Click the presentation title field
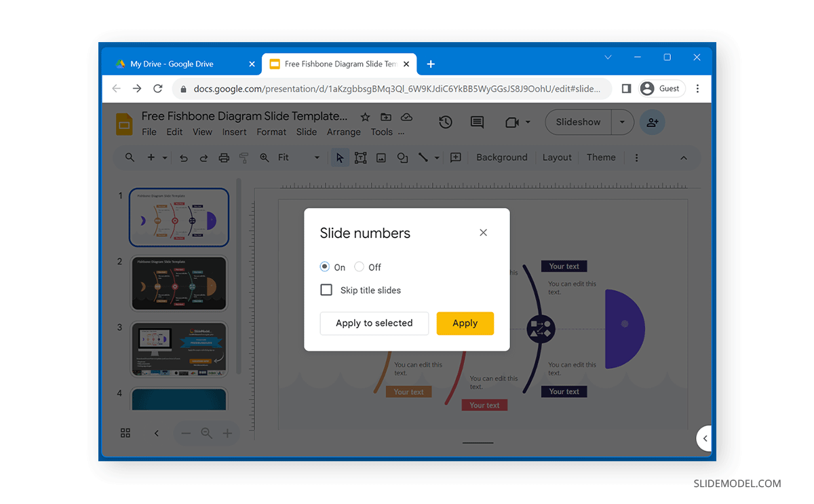 (244, 116)
